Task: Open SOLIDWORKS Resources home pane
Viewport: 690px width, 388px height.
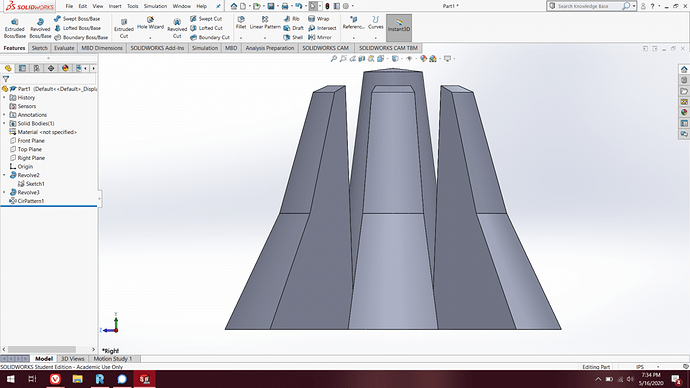Action: tap(684, 70)
